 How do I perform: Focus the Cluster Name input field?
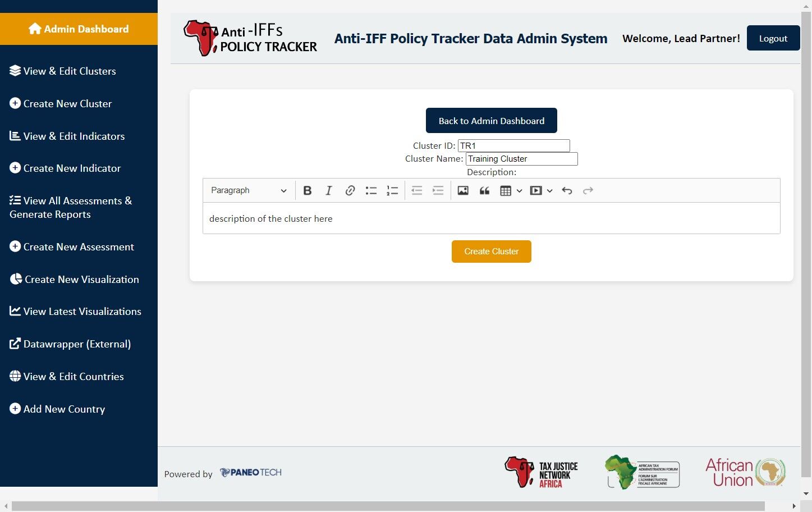[x=522, y=159]
